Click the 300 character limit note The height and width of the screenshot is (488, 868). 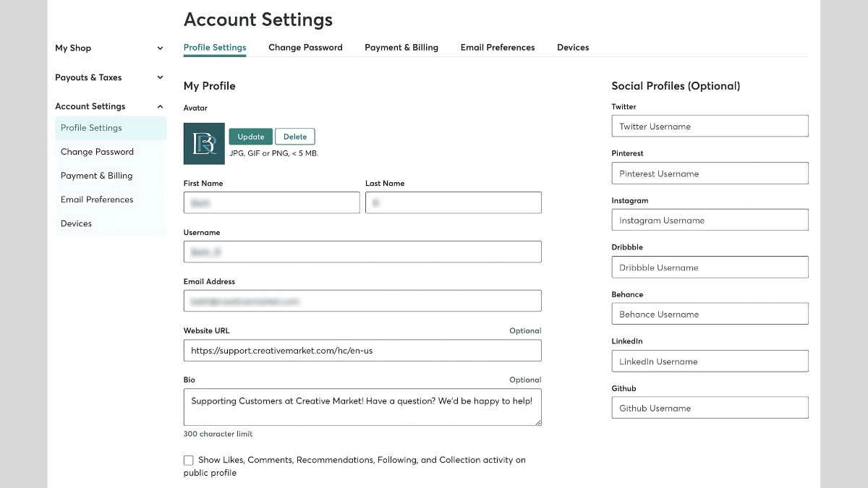(x=218, y=434)
